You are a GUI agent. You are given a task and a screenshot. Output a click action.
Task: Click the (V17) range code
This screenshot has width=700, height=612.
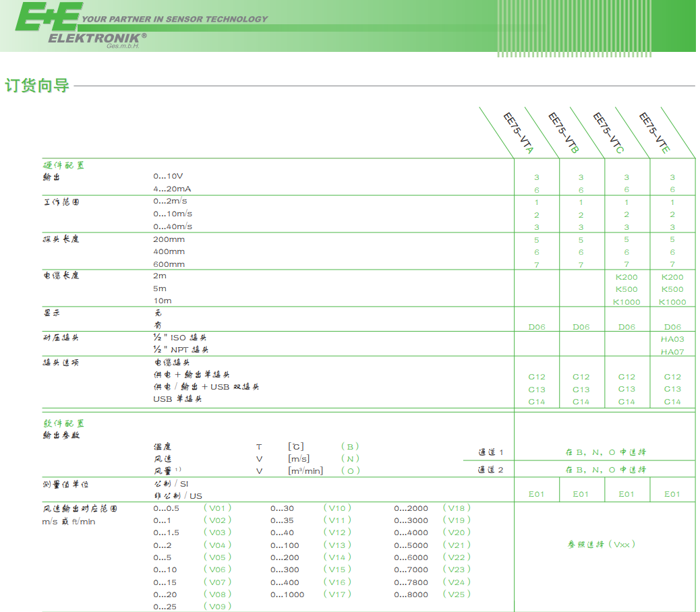pyautogui.click(x=337, y=594)
